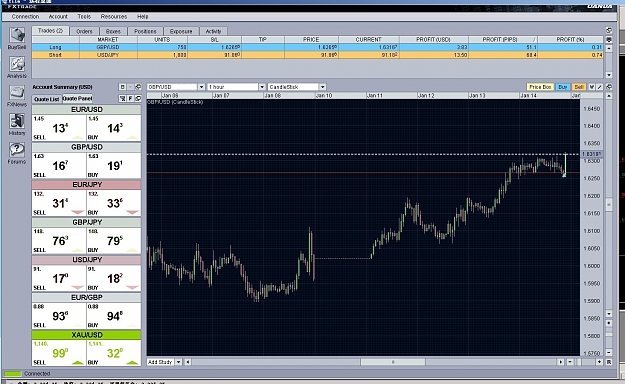Select the Short USD/JPY trade row

click(317, 55)
